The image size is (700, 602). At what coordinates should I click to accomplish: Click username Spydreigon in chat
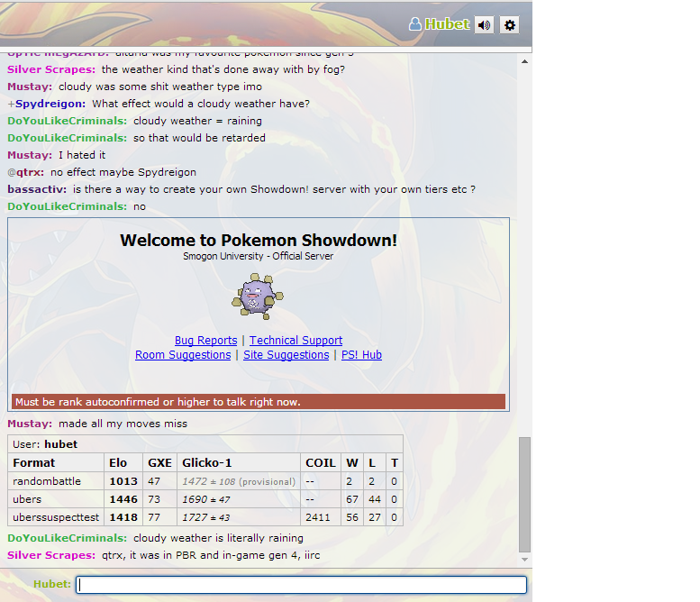point(50,104)
